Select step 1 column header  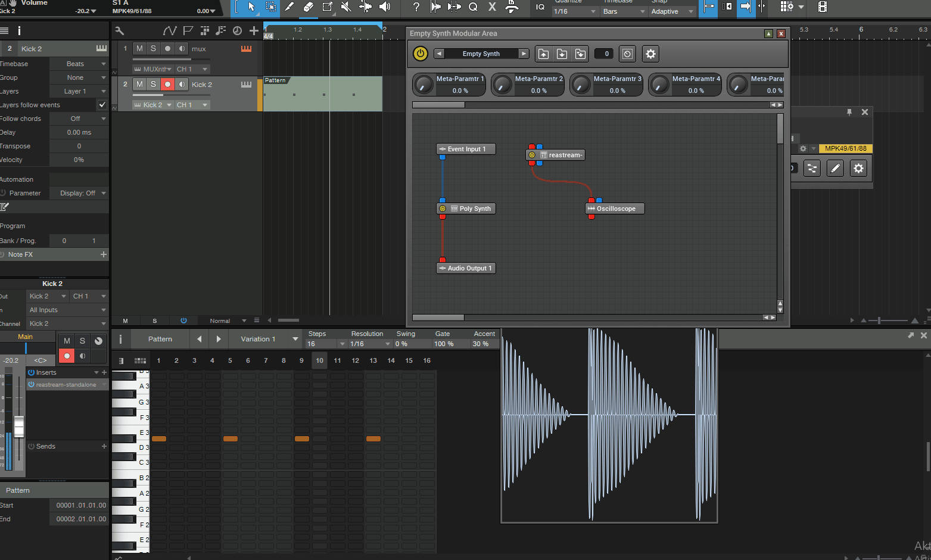point(158,360)
